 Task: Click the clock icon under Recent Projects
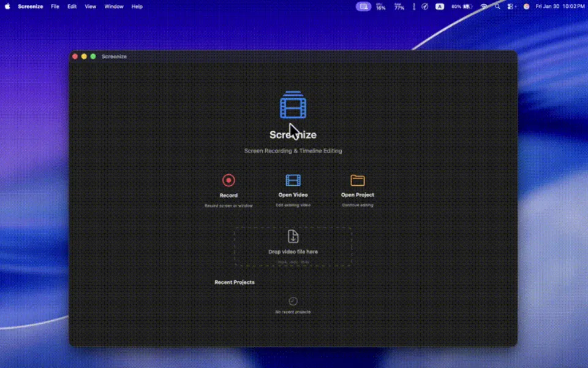tap(293, 301)
